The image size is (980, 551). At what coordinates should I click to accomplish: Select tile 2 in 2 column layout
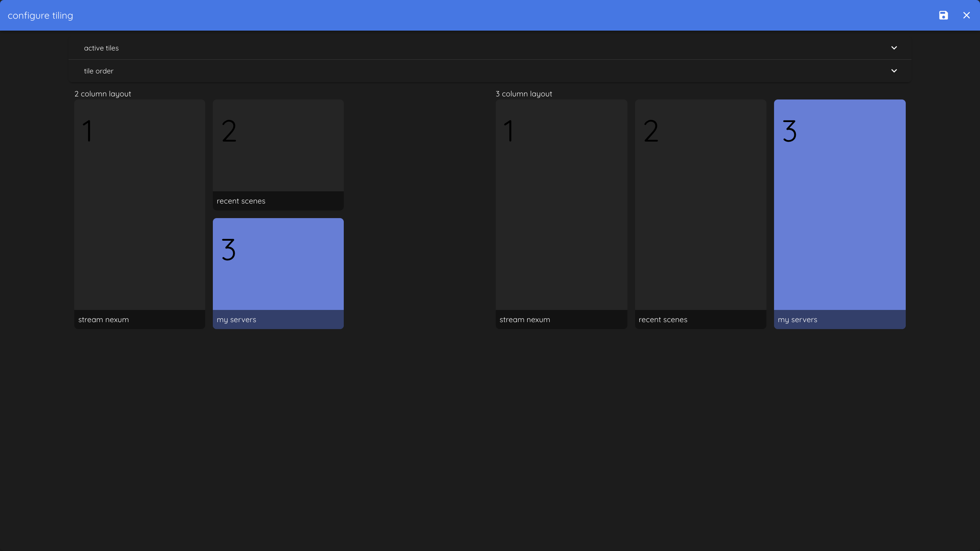point(278,145)
